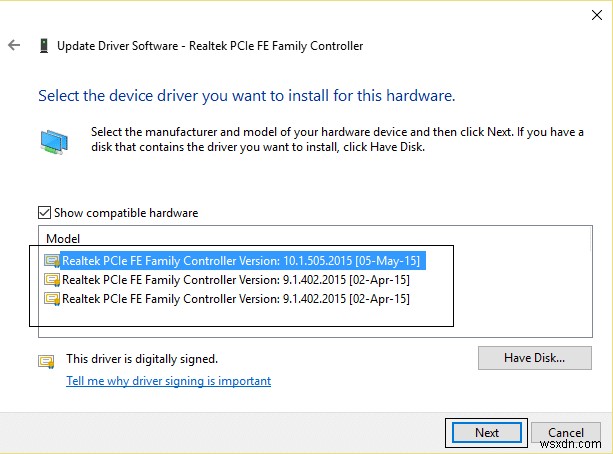Click the Model column header
The height and width of the screenshot is (454, 613).
coord(63,239)
